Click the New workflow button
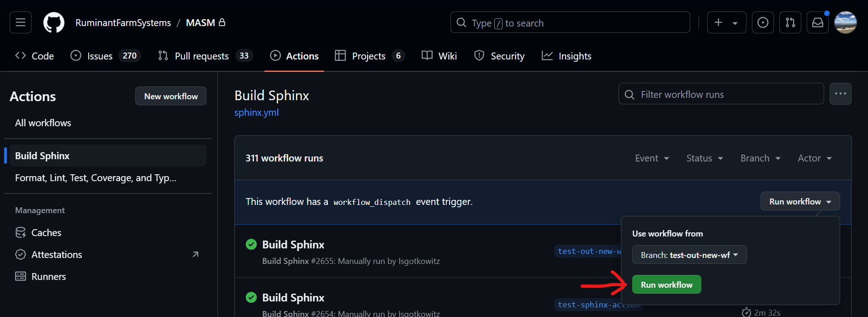Image resolution: width=868 pixels, height=317 pixels. (171, 96)
